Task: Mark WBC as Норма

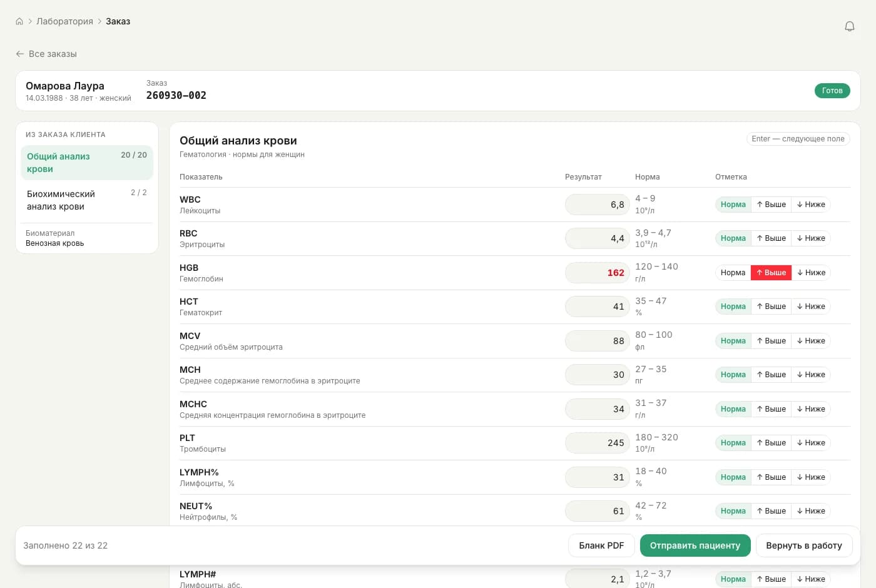Action: (x=733, y=205)
